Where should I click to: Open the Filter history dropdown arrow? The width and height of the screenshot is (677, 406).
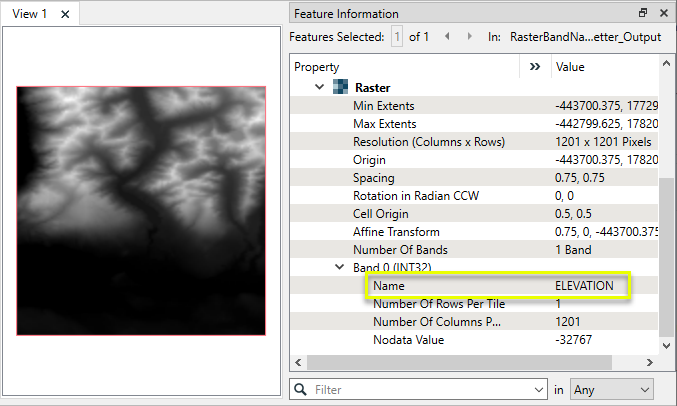click(541, 388)
